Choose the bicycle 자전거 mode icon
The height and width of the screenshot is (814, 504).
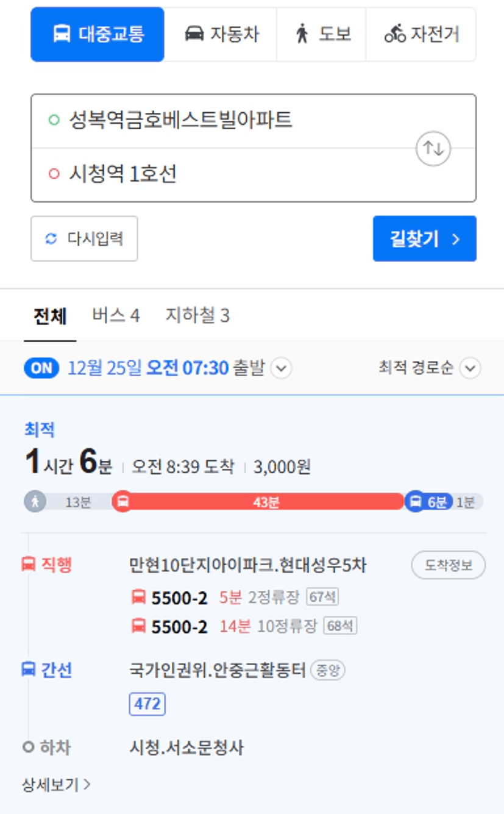[x=395, y=34]
